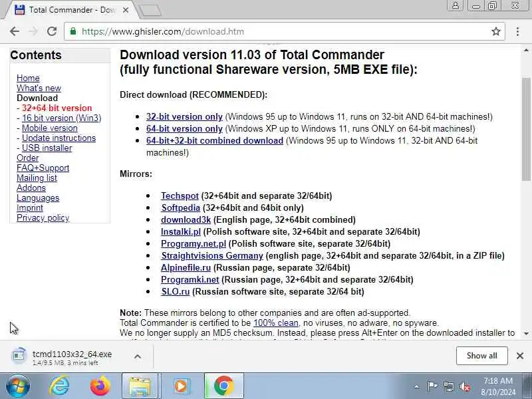This screenshot has width=532, height=399.
Task: Open the Softpedia mirror link
Action: (180, 207)
